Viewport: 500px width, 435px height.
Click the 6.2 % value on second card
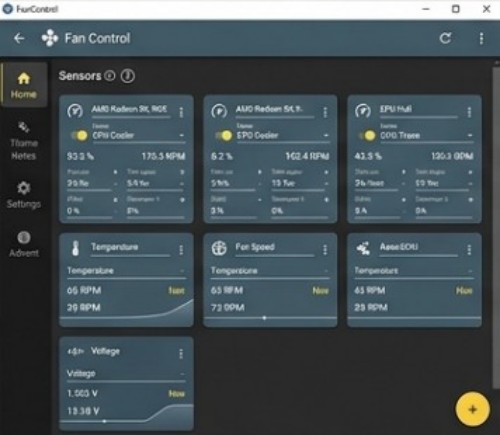(x=222, y=156)
